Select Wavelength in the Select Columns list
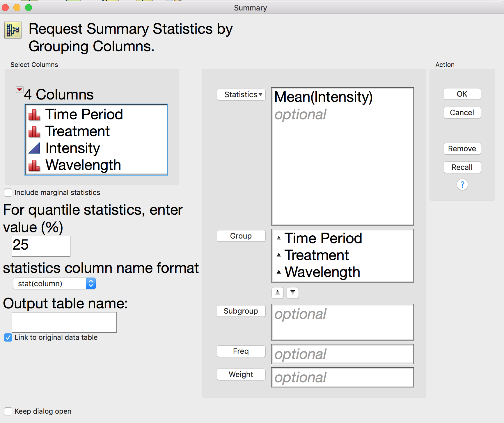The image size is (504, 423). coord(83,165)
